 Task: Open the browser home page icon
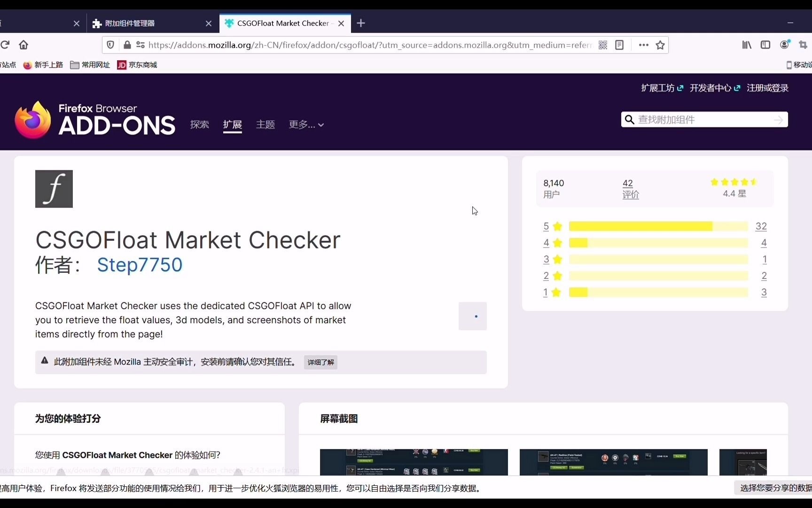[23, 45]
